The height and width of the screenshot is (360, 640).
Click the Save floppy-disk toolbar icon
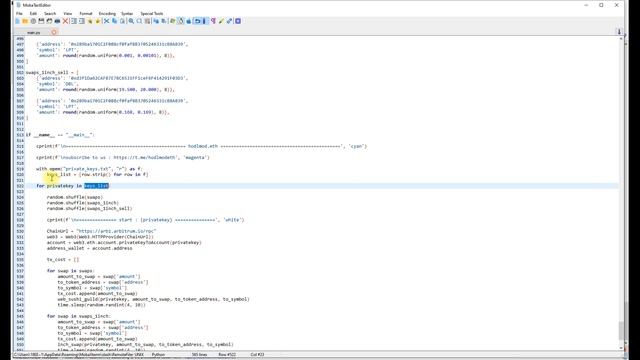[x=41, y=21]
